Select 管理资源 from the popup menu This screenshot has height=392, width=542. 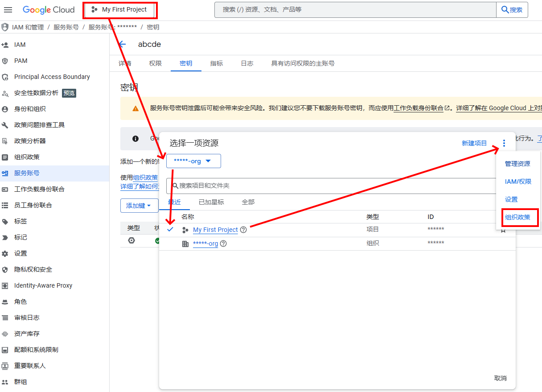517,164
